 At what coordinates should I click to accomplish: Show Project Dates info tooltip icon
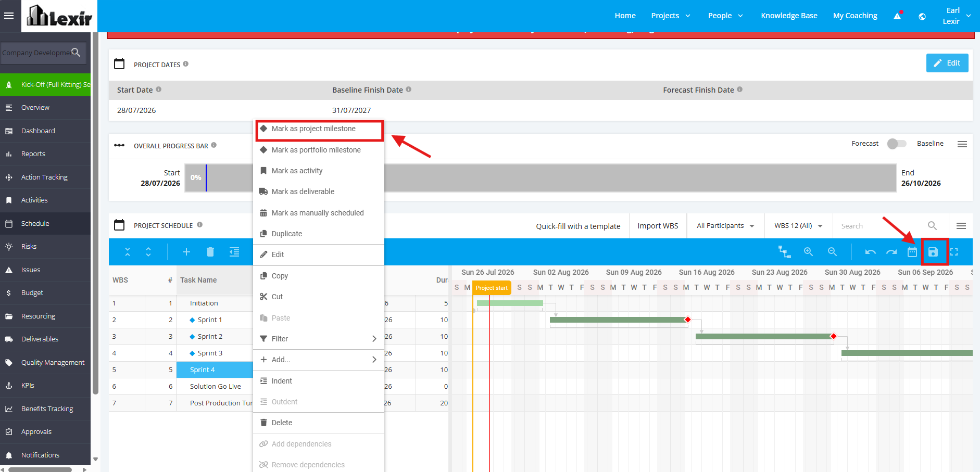tap(186, 64)
